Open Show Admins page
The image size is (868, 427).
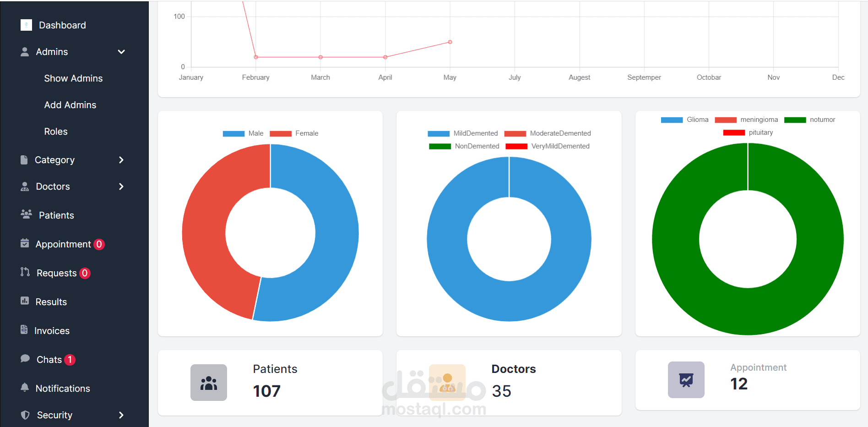point(73,78)
